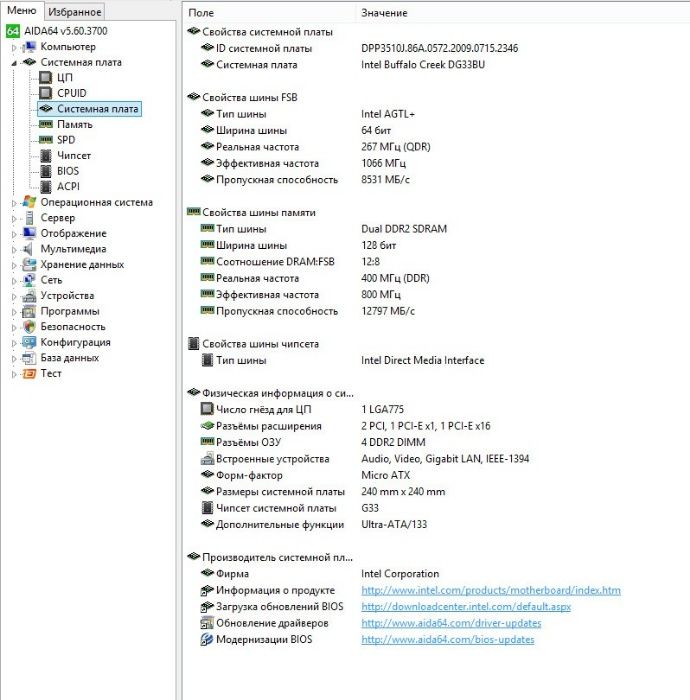Click the Встроенные устройства row icon
690x700 pixels.
click(207, 458)
